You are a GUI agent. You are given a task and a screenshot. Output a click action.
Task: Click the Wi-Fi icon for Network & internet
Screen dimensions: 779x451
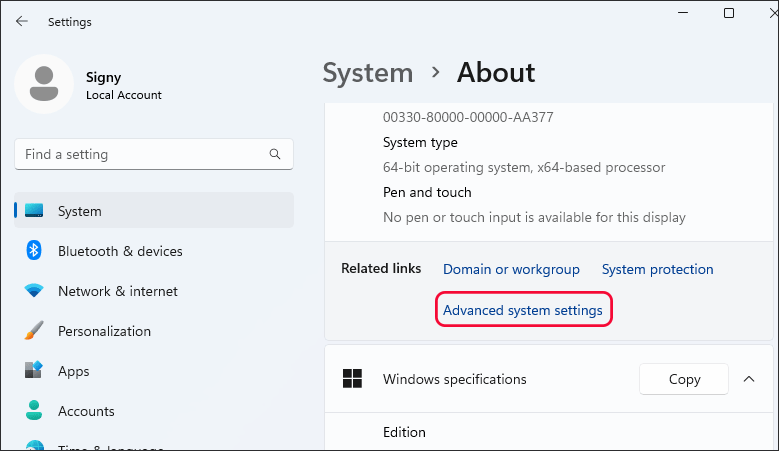click(34, 291)
